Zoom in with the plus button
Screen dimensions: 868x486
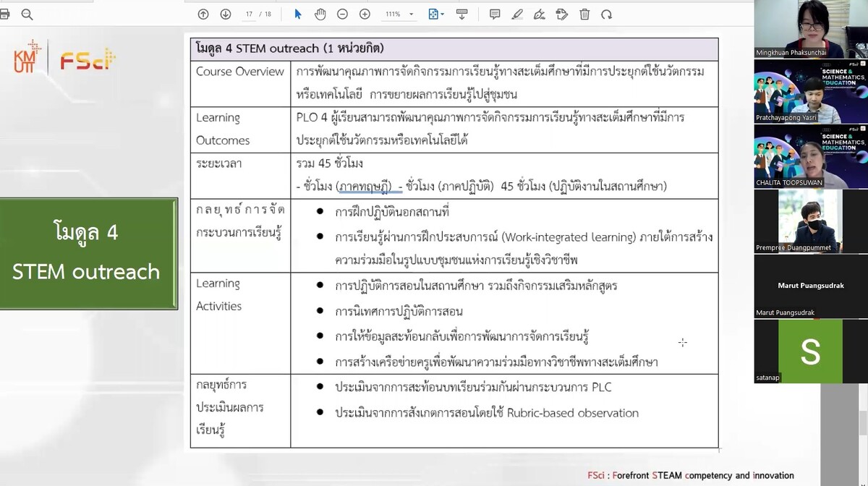[x=365, y=14]
